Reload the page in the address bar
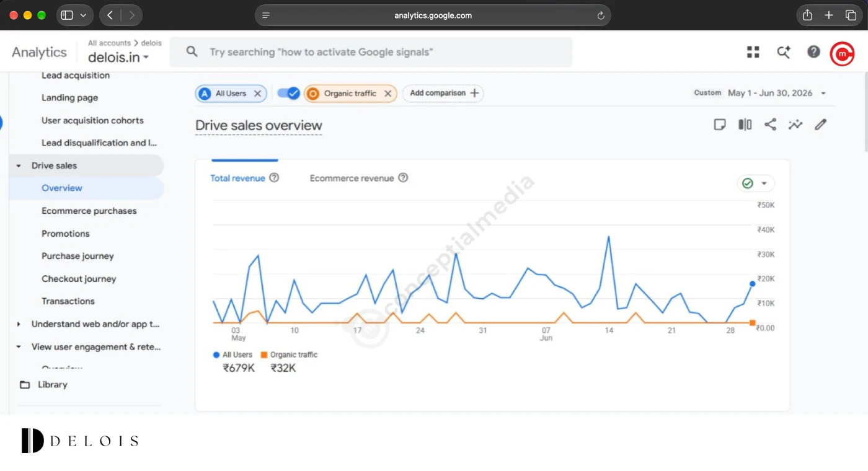868x471 pixels. coord(600,15)
